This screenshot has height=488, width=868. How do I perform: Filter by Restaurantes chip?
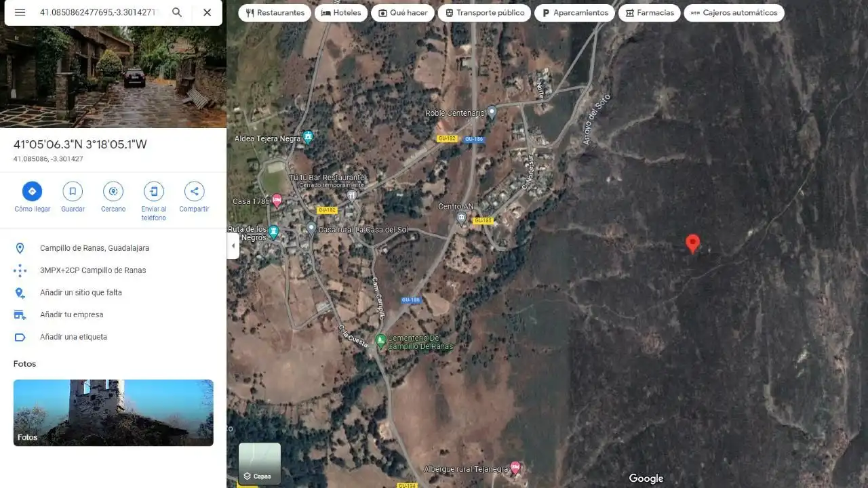[x=275, y=13]
